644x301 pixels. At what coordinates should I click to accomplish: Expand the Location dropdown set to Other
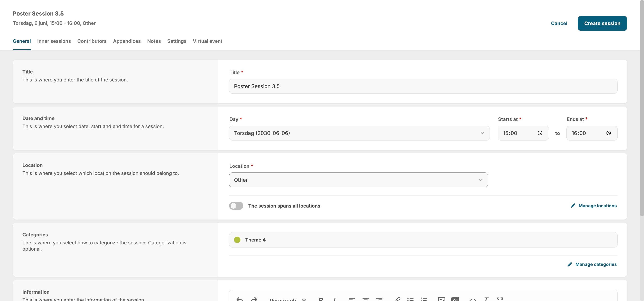point(358,180)
